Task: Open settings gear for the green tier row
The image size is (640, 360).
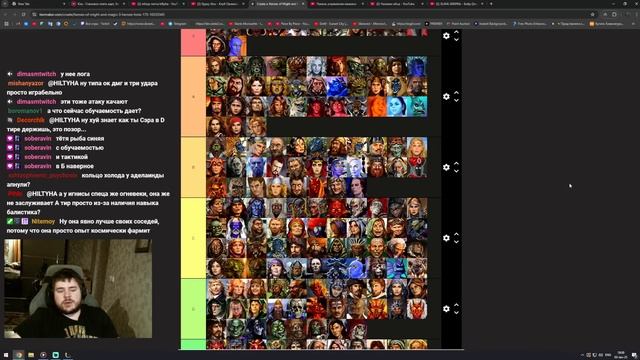Action: tap(446, 309)
